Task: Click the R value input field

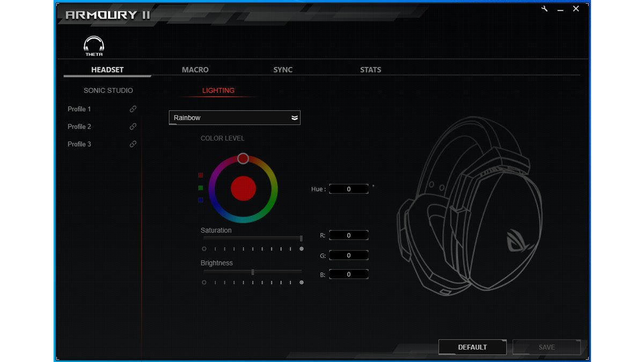Action: pos(349,235)
